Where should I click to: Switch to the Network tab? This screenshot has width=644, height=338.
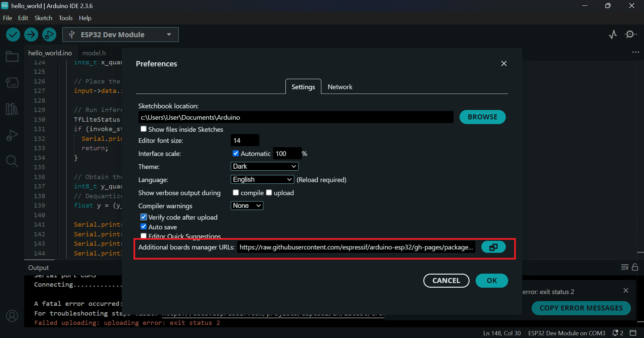pos(340,87)
